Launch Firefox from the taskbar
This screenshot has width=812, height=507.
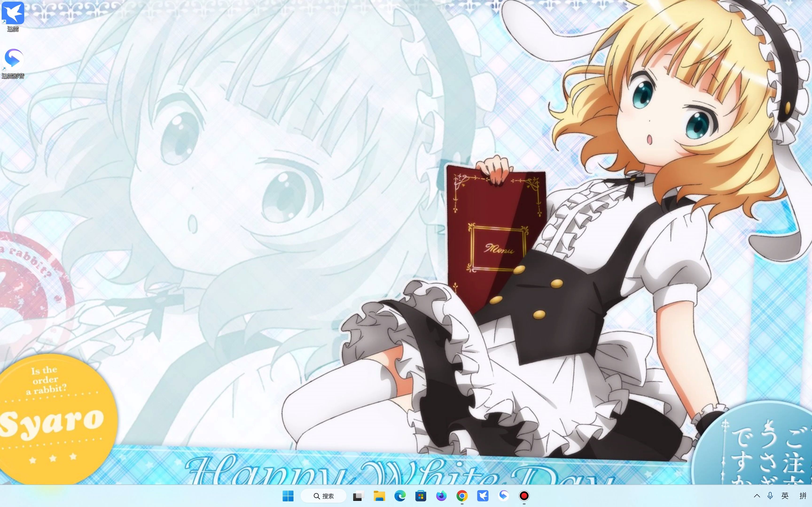pyautogui.click(x=441, y=496)
